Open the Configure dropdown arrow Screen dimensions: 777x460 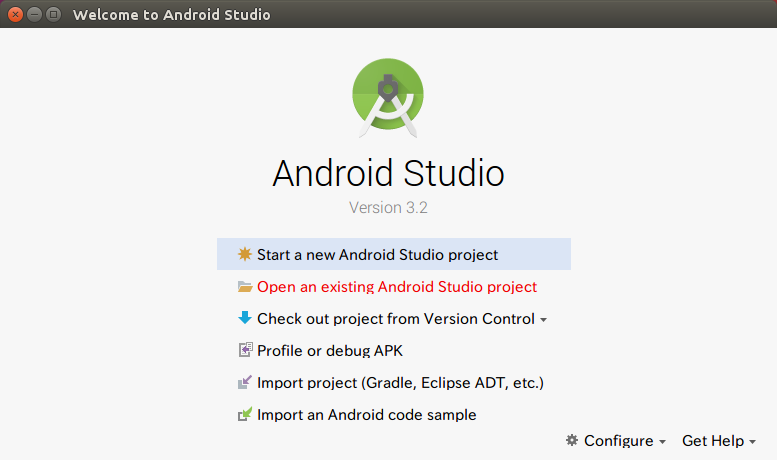point(663,442)
